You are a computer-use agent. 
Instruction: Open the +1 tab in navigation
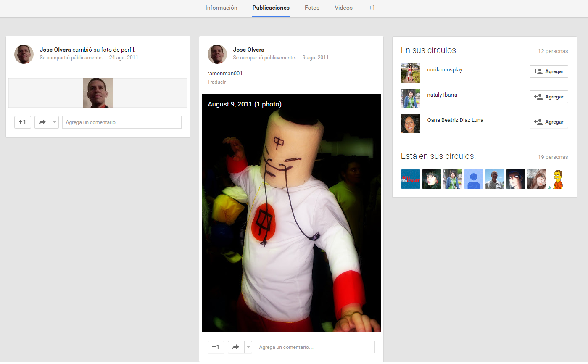pos(372,8)
